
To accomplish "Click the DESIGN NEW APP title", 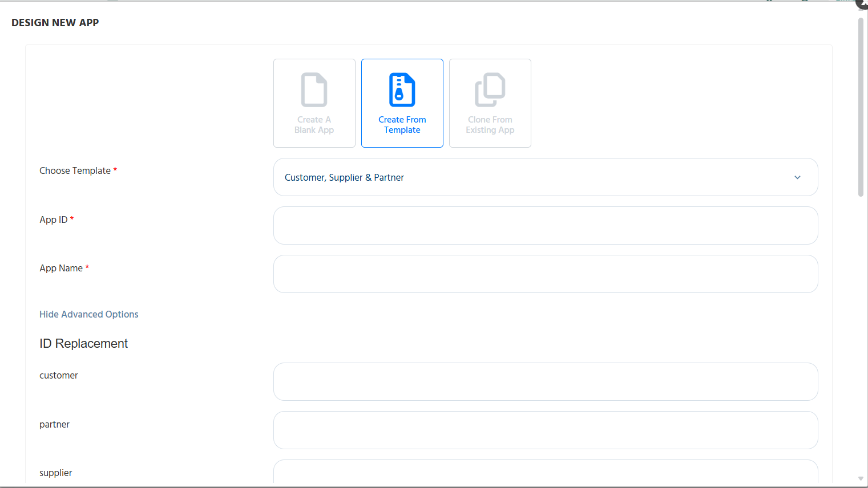I will tap(55, 23).
